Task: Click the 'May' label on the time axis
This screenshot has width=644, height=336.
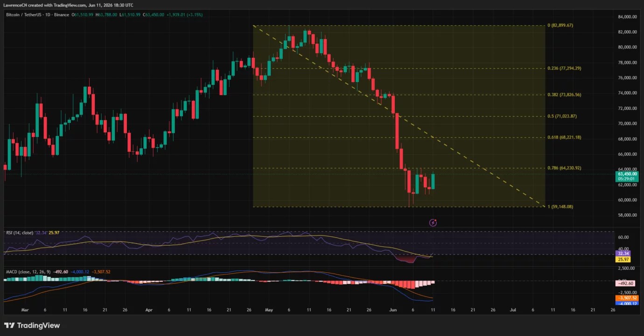Action: pyautogui.click(x=269, y=309)
